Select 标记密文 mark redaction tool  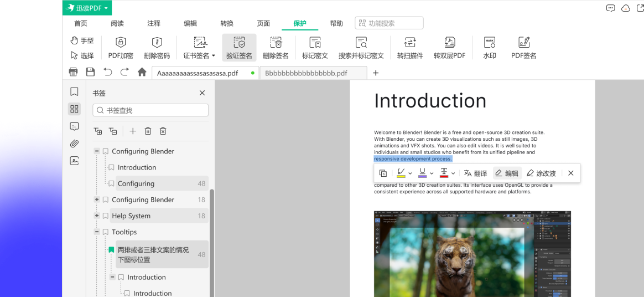[x=315, y=48]
